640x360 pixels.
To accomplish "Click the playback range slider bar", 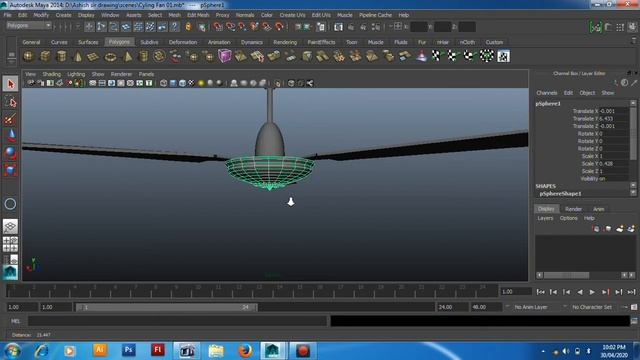I will pyautogui.click(x=167, y=307).
